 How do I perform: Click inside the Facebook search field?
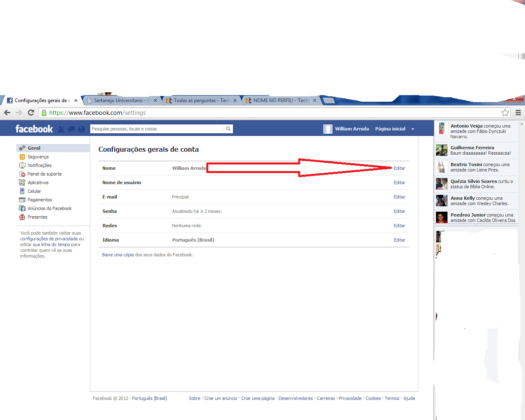click(157, 129)
